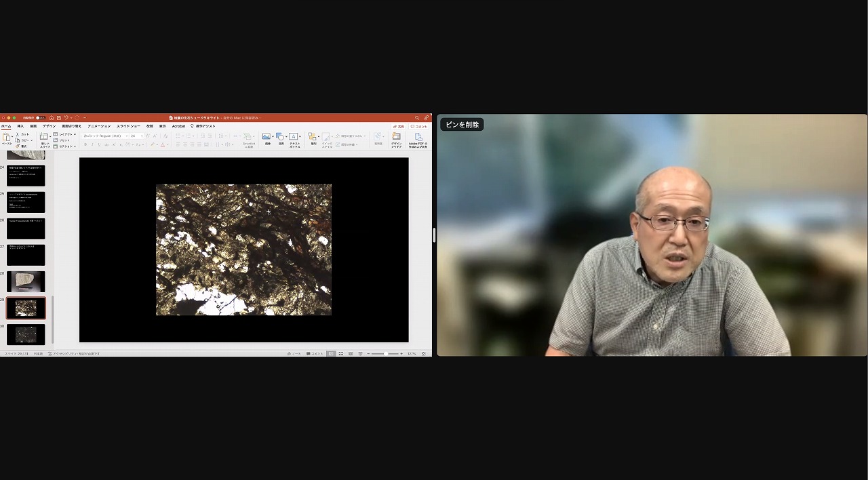This screenshot has height=480, width=868.
Task: Click the search magnifier in PowerPoint title bar
Action: [417, 118]
